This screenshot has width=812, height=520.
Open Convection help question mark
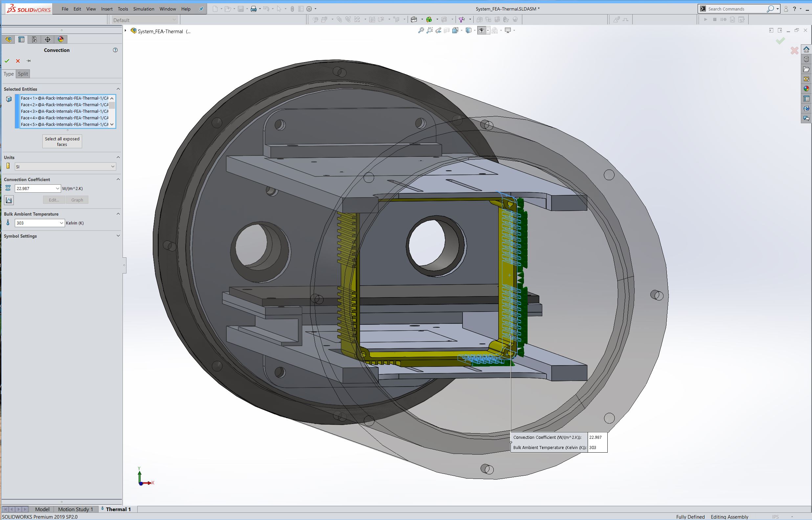[115, 50]
